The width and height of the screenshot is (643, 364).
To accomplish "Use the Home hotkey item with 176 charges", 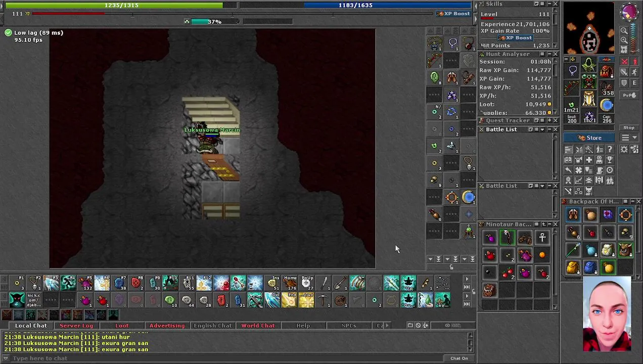I will [290, 283].
